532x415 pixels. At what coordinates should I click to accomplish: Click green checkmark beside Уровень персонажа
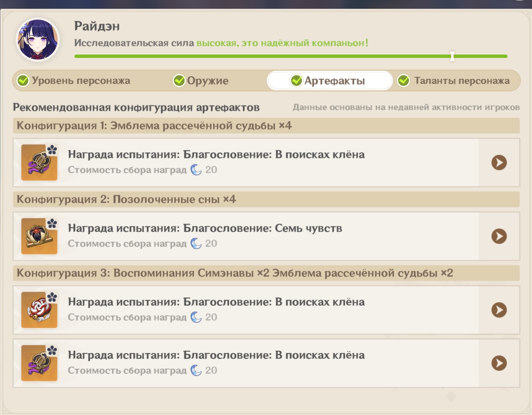tap(23, 80)
